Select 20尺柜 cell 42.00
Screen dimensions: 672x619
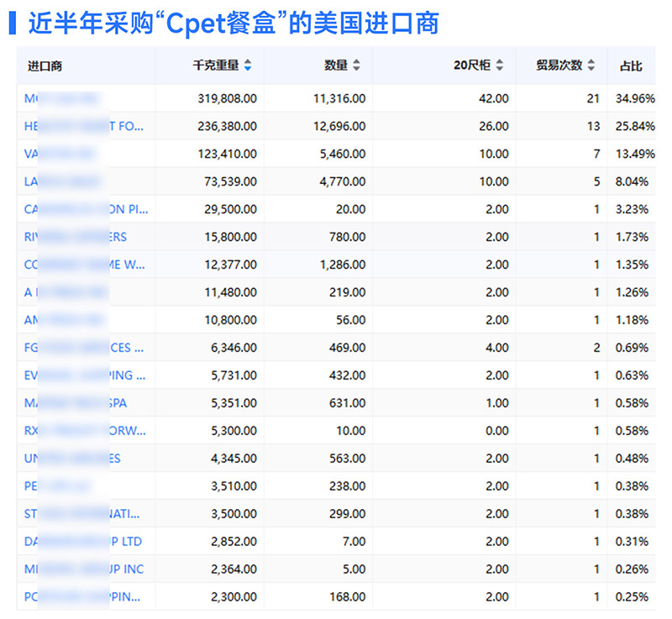click(x=494, y=98)
